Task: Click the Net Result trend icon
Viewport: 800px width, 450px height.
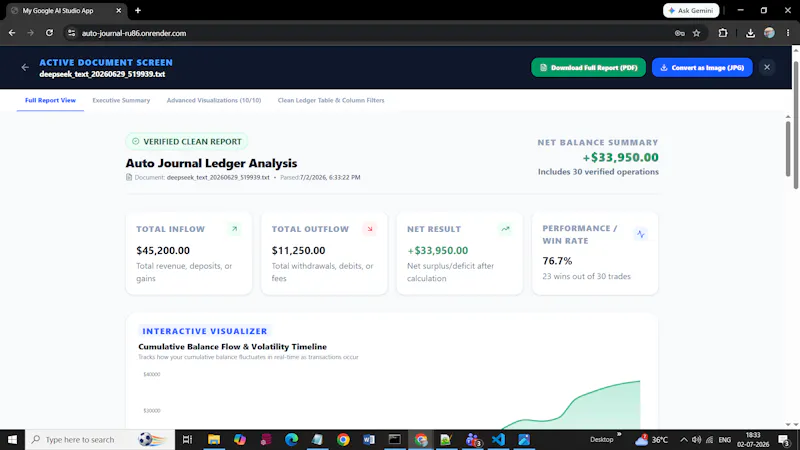Action: coord(505,229)
